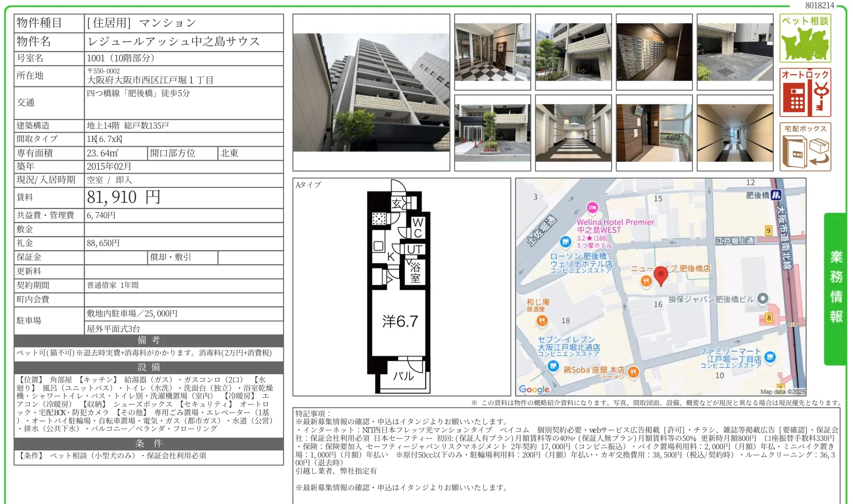Click the 普通借家 1年間 contract term

coord(113,285)
